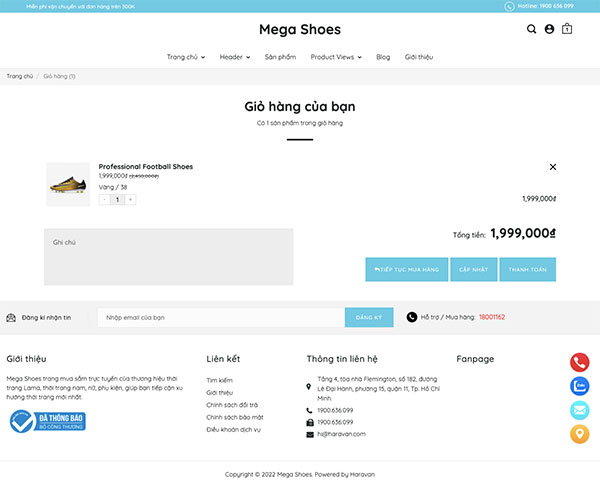The image size is (600, 488).
Task: Open the user account icon
Action: click(549, 29)
